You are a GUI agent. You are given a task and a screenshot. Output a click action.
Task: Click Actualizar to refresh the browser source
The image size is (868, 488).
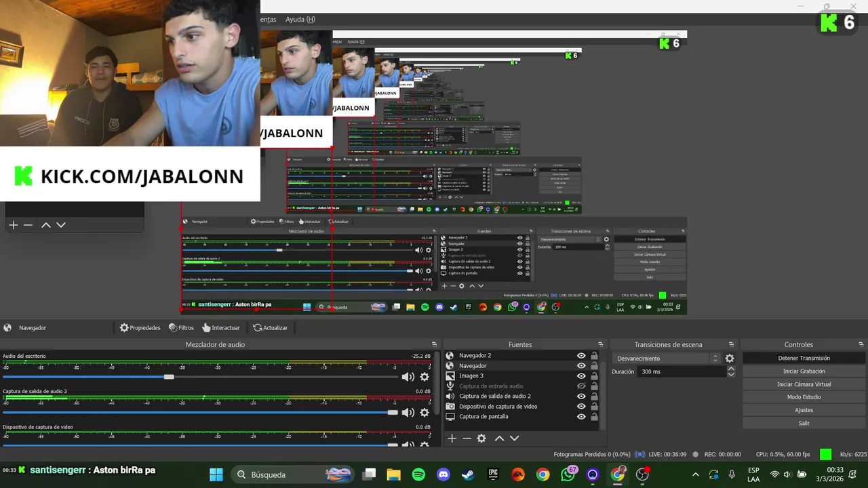click(x=270, y=327)
